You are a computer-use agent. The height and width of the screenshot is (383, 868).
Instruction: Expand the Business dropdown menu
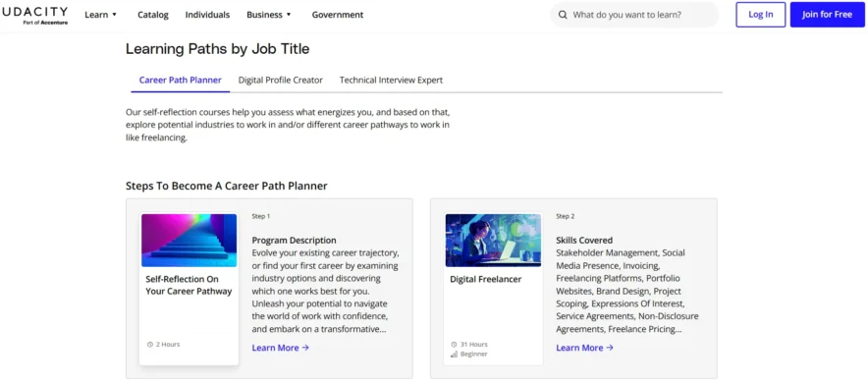(x=269, y=15)
